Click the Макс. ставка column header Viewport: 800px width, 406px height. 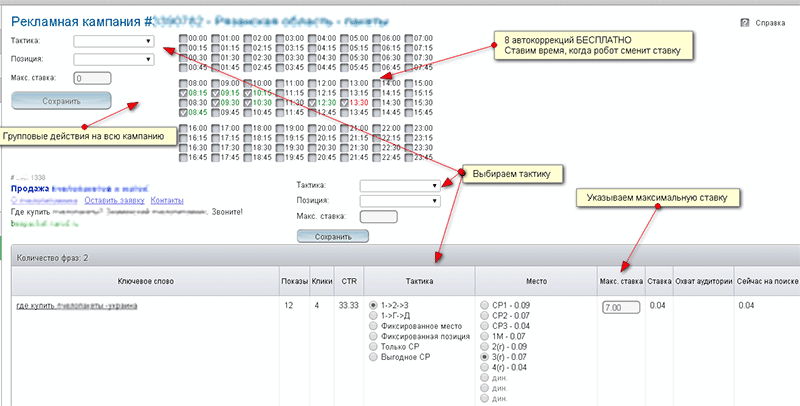click(x=621, y=281)
